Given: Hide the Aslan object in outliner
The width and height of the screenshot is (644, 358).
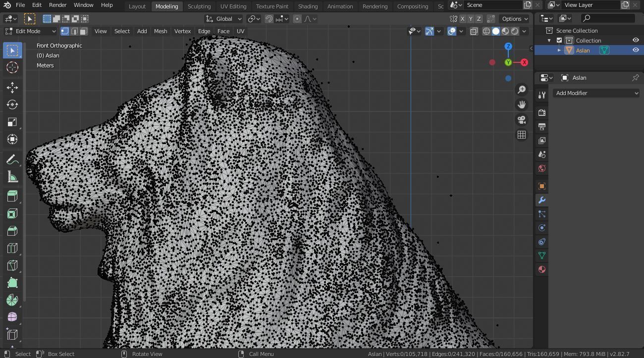Looking at the screenshot, I should 636,50.
